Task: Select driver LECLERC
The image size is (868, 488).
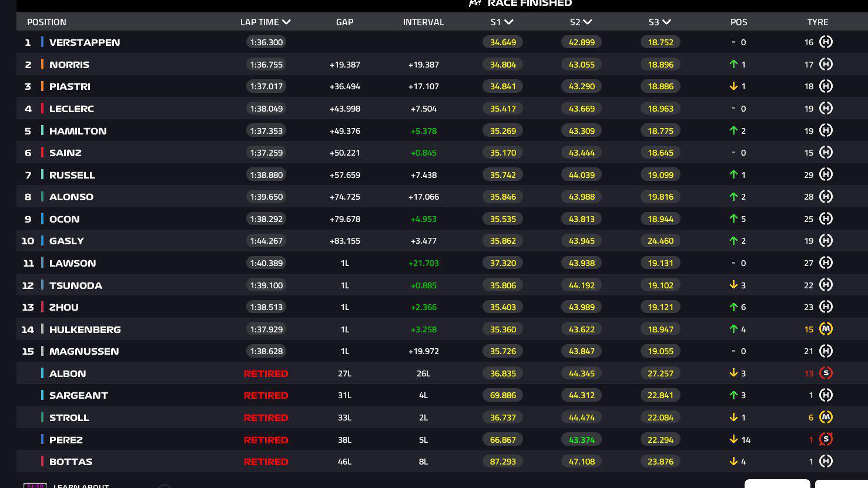Action: pyautogui.click(x=72, y=109)
